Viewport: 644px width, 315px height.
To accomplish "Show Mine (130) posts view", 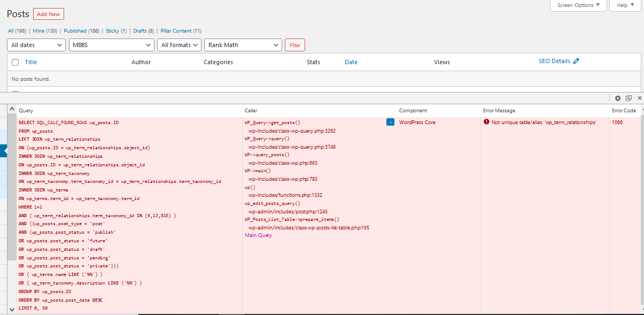I will pyautogui.click(x=45, y=31).
